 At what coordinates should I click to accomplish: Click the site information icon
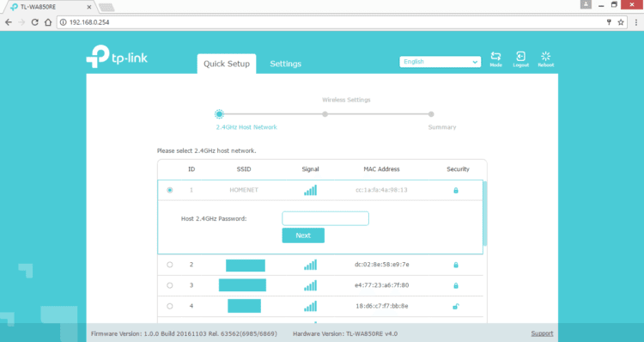64,22
